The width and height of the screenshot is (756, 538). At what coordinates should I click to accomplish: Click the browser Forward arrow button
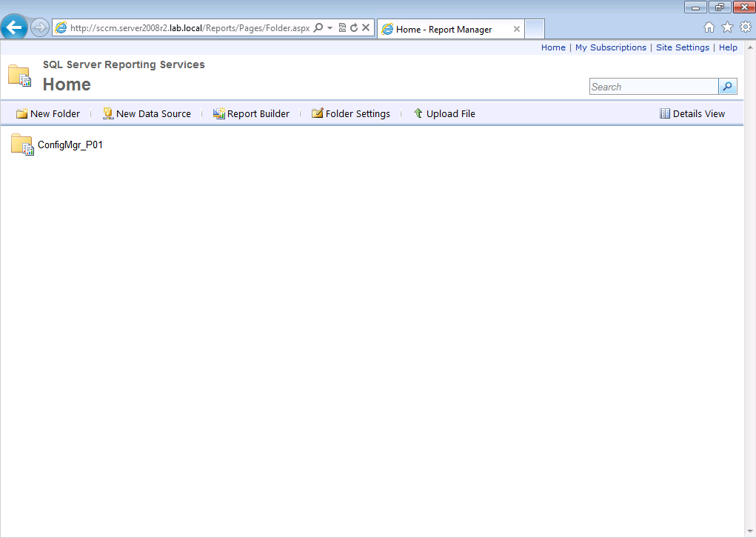pyautogui.click(x=39, y=27)
